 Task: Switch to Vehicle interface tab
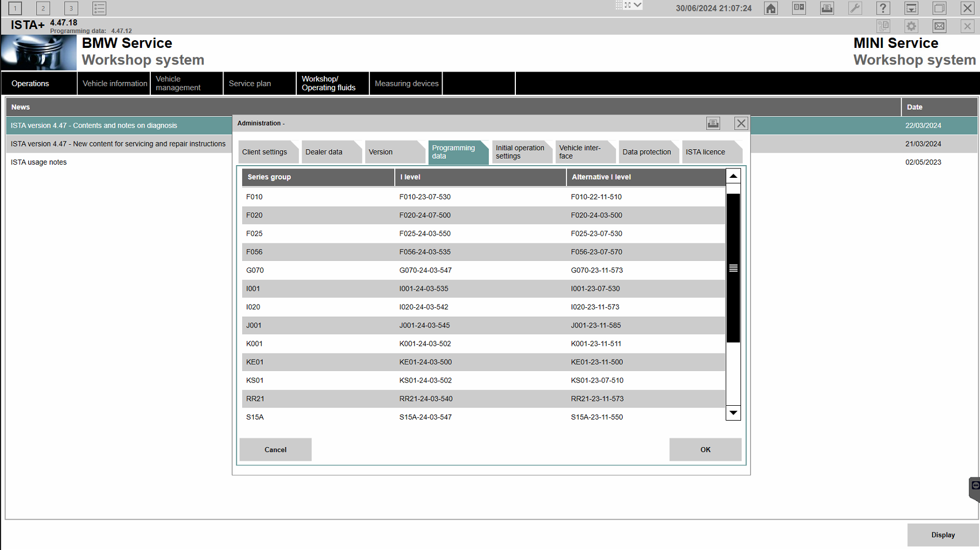coord(585,152)
